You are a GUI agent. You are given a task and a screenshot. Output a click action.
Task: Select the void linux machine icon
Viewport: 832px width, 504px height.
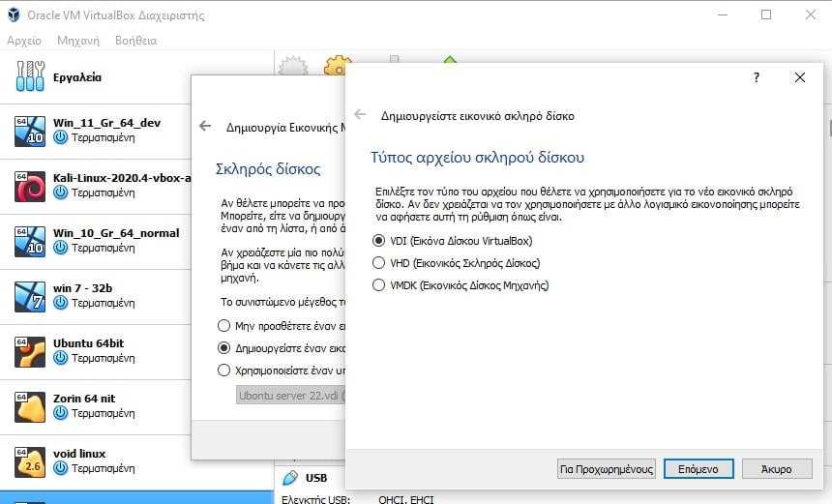coord(30,462)
